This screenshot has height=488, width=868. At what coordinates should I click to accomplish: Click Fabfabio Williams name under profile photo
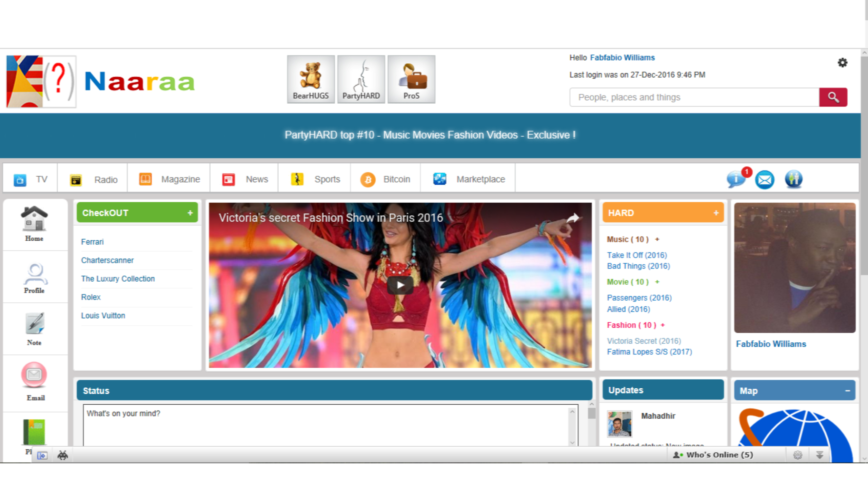[x=771, y=344]
